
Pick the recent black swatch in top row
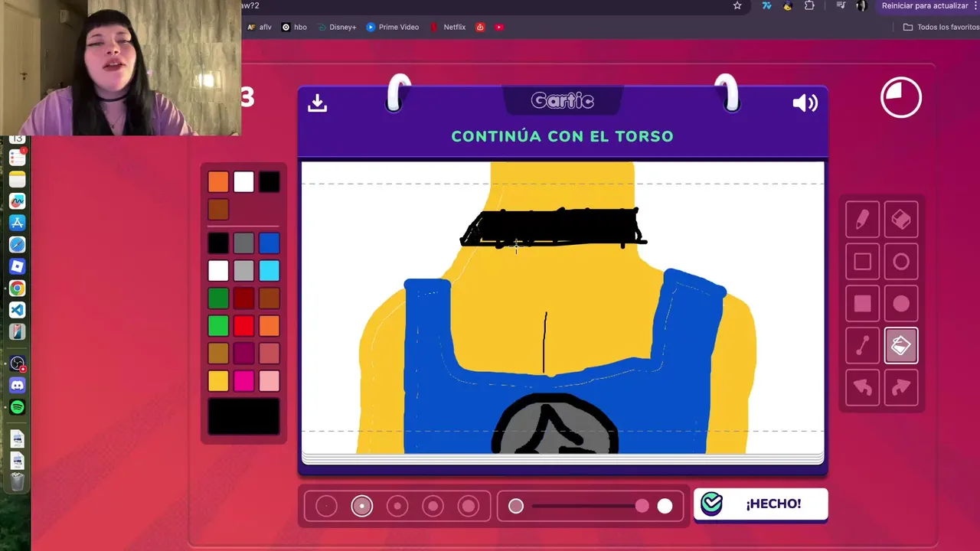[269, 182]
